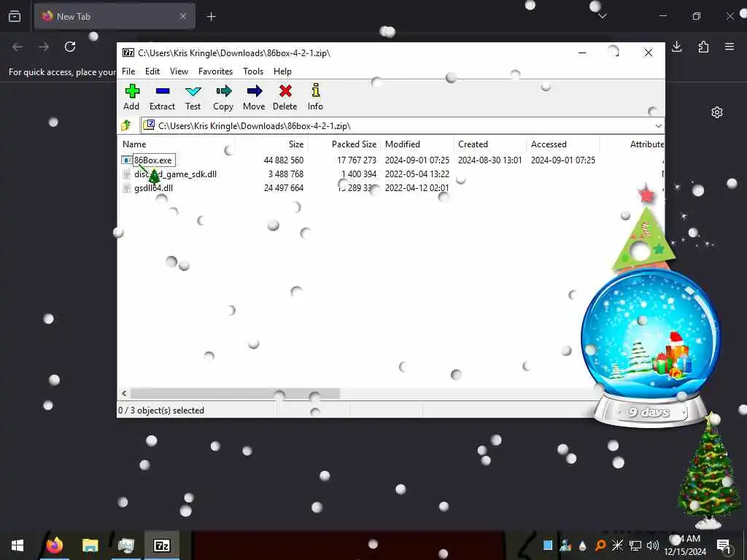Open the View menu
This screenshot has height=560, width=747.
(179, 71)
